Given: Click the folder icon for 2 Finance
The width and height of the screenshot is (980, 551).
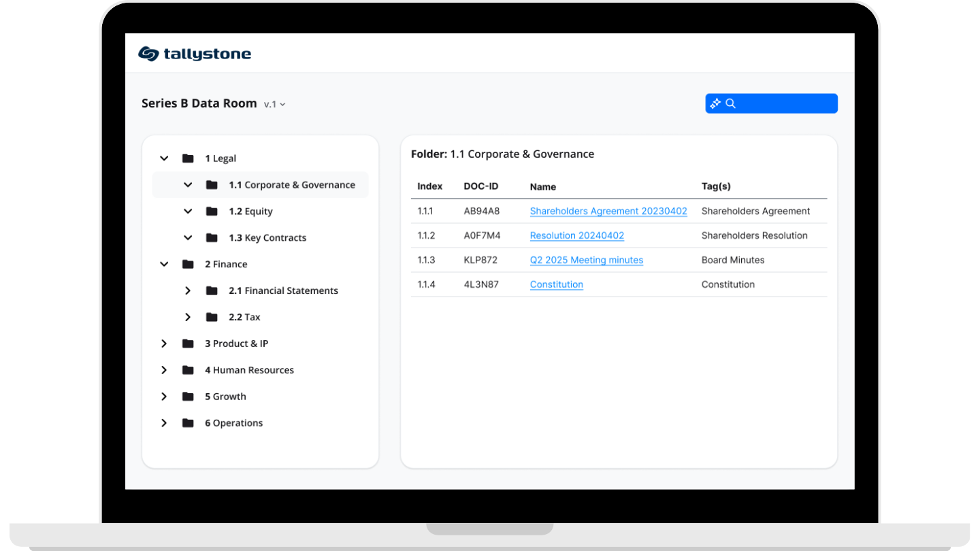Looking at the screenshot, I should point(188,264).
